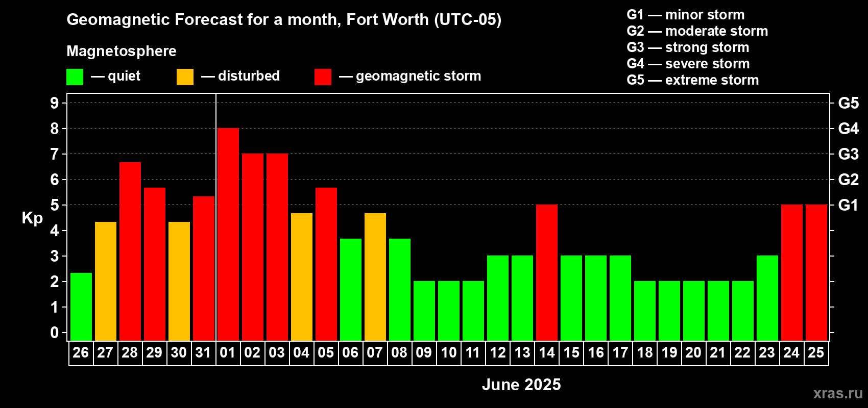Click the G2 label on right axis
Viewport: 868px width, 408px height.
(x=848, y=180)
